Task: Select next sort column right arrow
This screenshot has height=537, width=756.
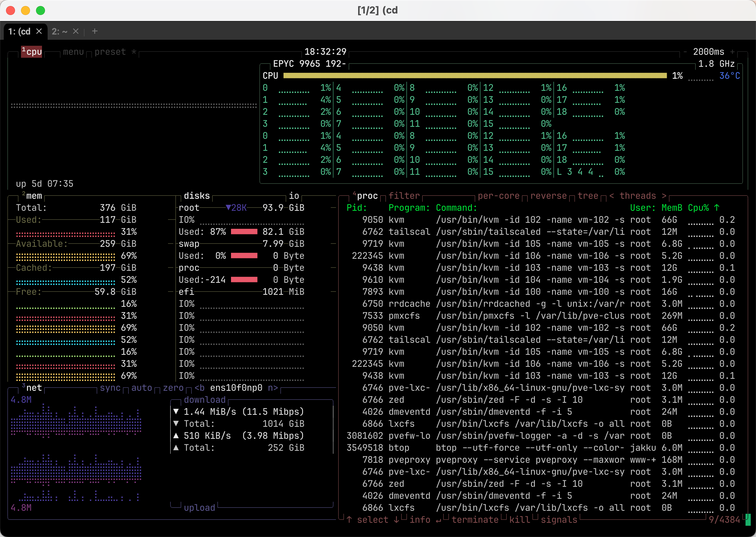Action: 664,196
